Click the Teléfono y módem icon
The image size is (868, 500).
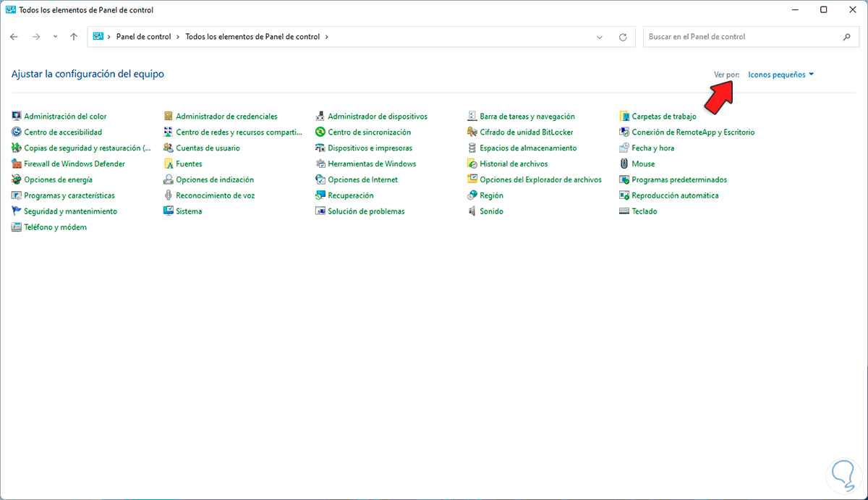[x=17, y=227]
